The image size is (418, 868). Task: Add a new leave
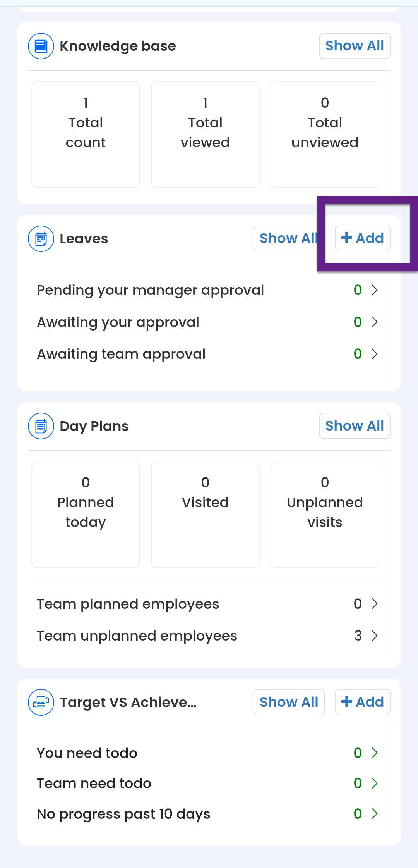(363, 238)
